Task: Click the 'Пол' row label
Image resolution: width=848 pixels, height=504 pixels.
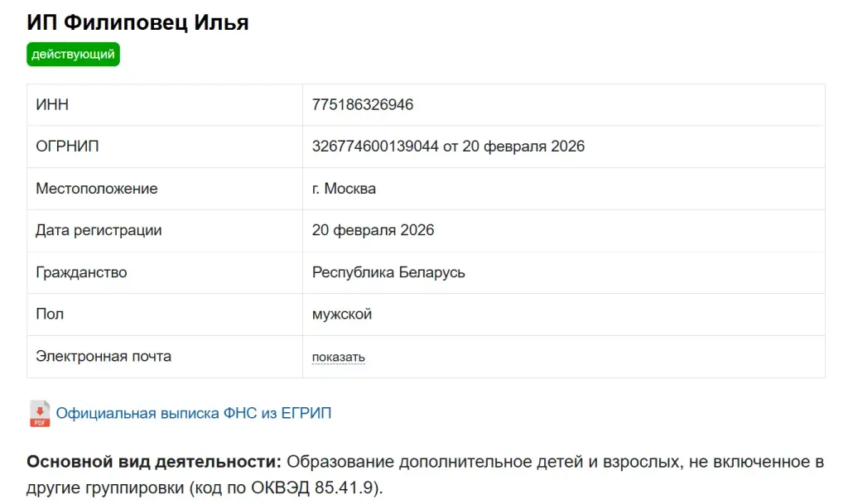Action: 50,314
